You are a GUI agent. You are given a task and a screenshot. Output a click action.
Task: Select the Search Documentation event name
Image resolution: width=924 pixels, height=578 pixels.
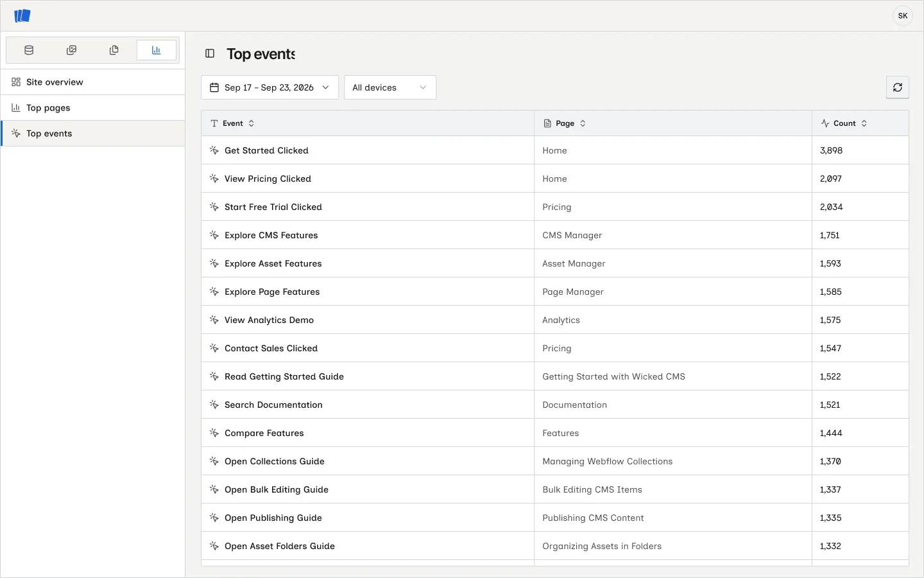(273, 405)
